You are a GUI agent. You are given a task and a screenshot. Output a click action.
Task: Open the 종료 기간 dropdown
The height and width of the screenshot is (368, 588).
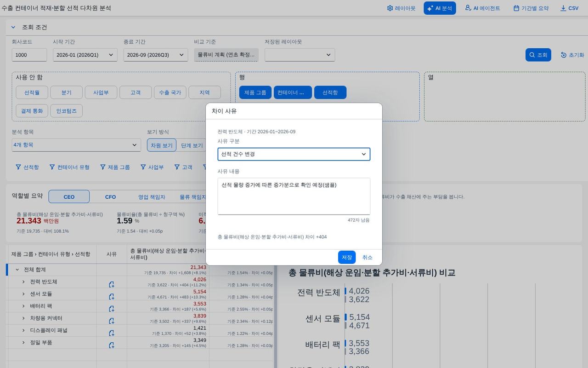156,55
